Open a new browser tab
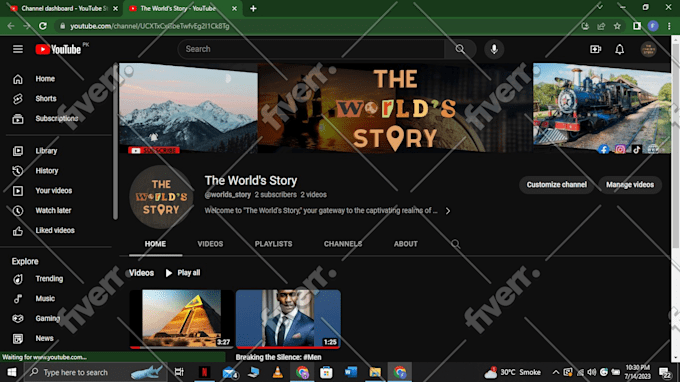 point(253,8)
